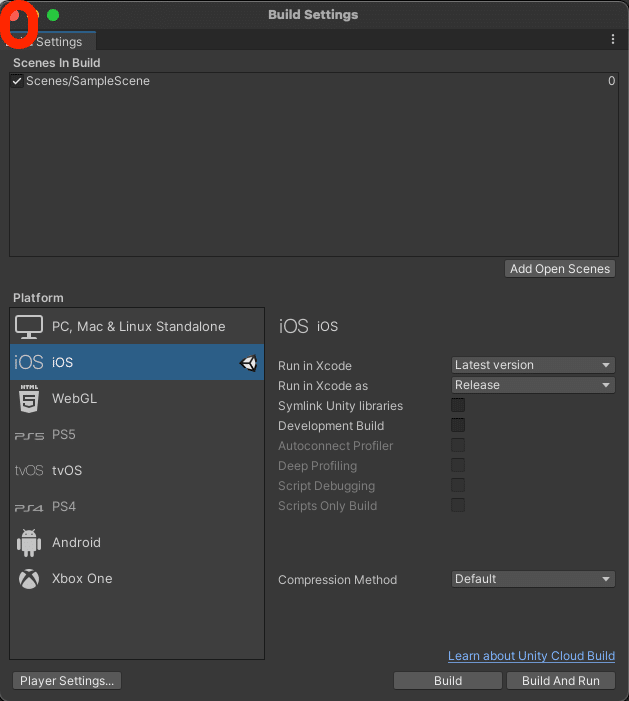Image resolution: width=629 pixels, height=701 pixels.
Task: Click the Add Open Scenes button
Action: 560,269
